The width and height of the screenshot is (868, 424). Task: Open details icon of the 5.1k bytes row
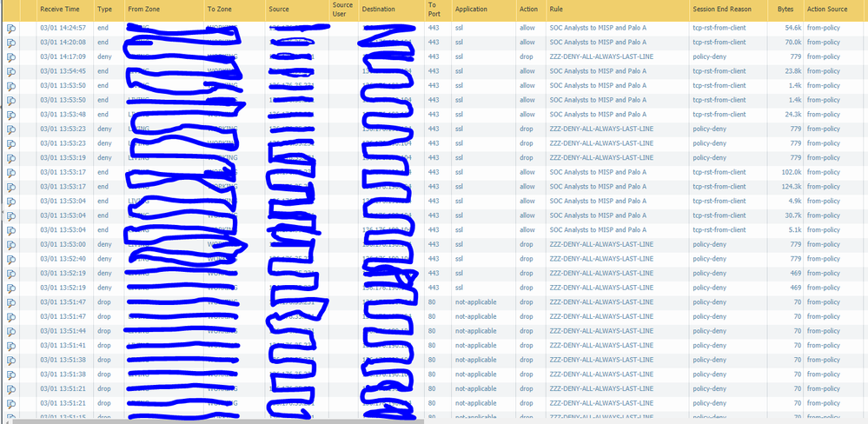click(11, 229)
